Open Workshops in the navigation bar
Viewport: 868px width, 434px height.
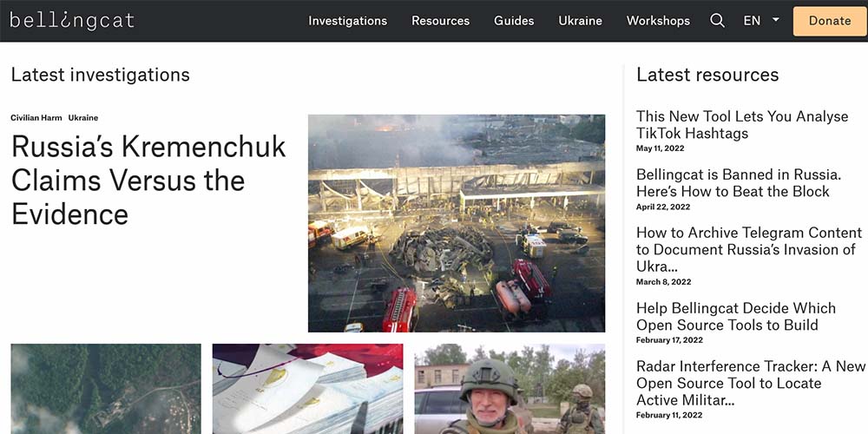click(658, 21)
